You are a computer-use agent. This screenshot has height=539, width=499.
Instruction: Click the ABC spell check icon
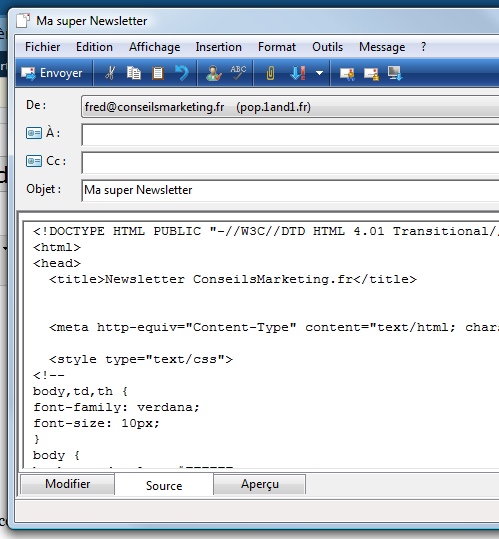(x=238, y=72)
